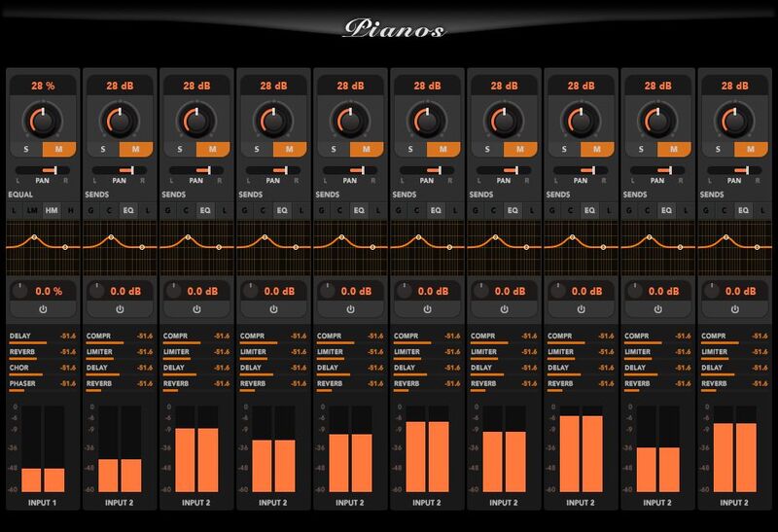Unmute INPUT 1 using its orange M button

click(x=59, y=149)
